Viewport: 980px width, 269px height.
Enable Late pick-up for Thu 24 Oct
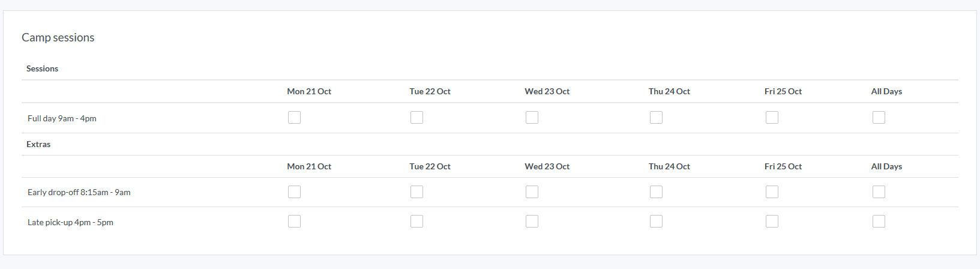pos(656,222)
